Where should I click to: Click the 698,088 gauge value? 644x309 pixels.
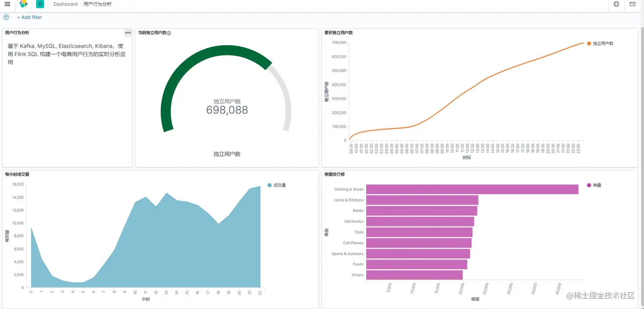coord(227,110)
